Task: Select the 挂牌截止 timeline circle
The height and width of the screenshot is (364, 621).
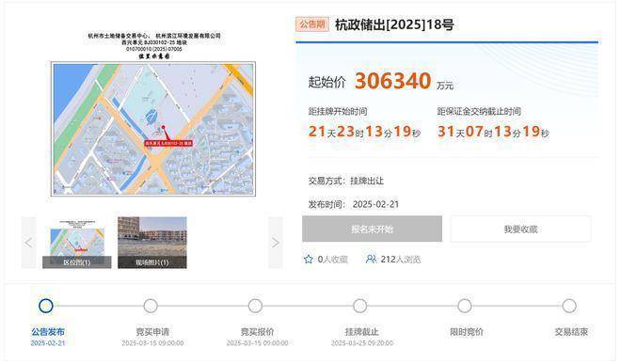Action: 360,306
